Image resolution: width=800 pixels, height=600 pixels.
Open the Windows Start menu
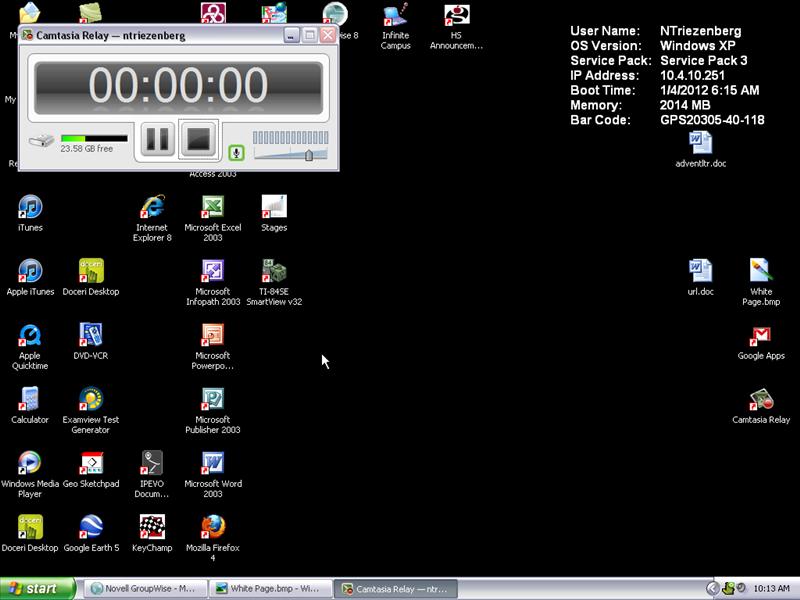tap(37, 589)
